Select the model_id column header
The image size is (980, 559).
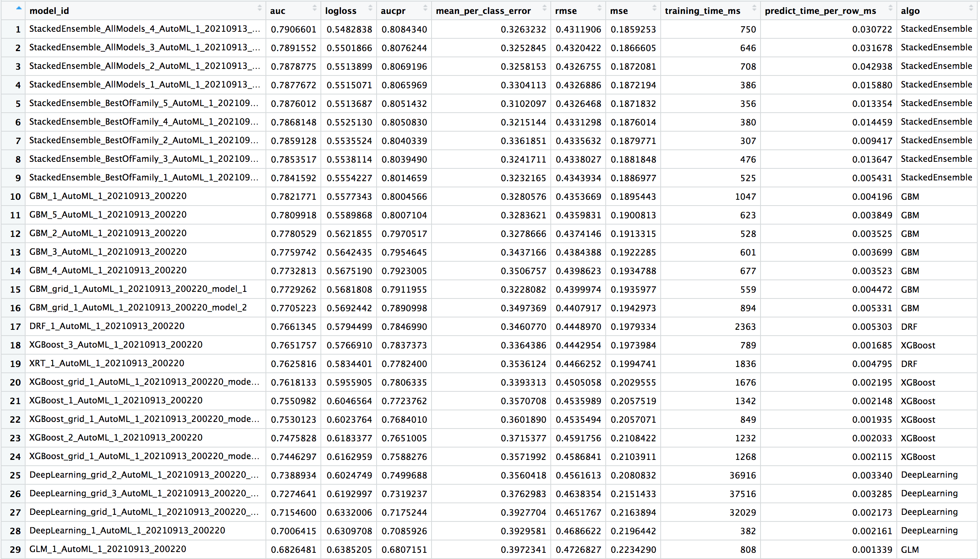click(x=49, y=10)
